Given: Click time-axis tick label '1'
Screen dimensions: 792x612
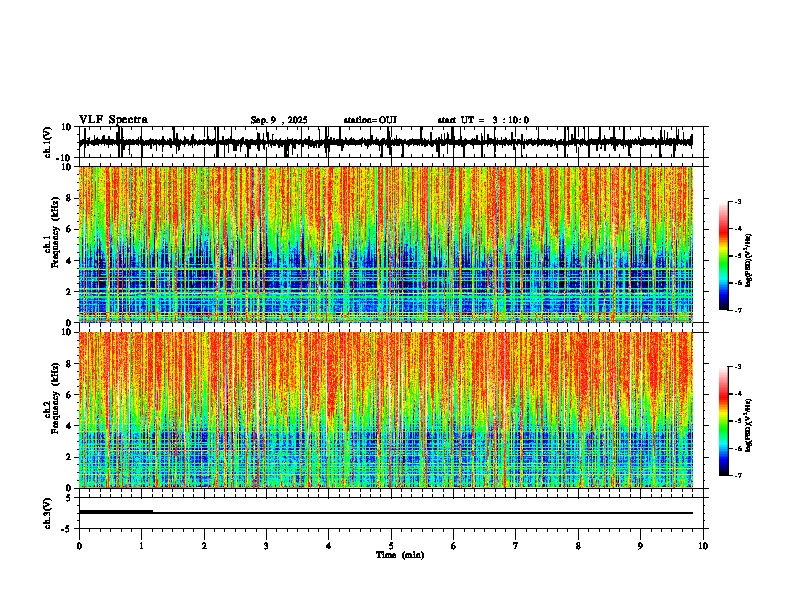Looking at the screenshot, I should 141,546.
